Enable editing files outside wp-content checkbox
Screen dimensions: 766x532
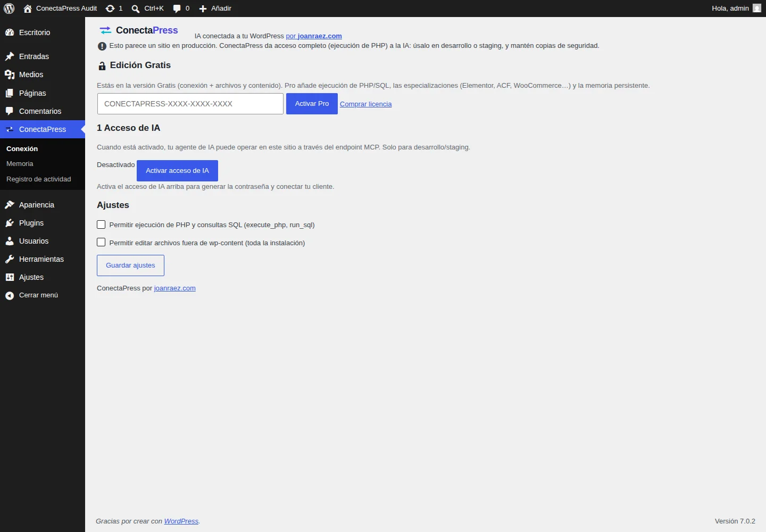point(101,242)
